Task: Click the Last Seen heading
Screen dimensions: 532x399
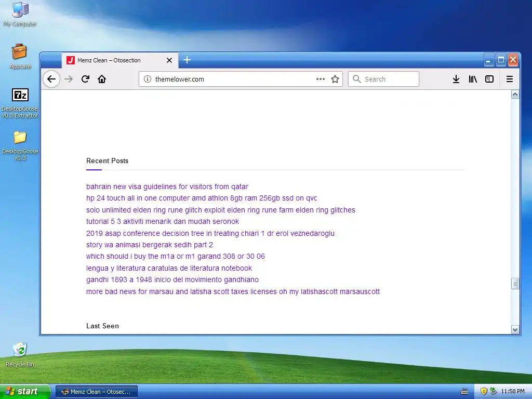Action: [x=102, y=326]
